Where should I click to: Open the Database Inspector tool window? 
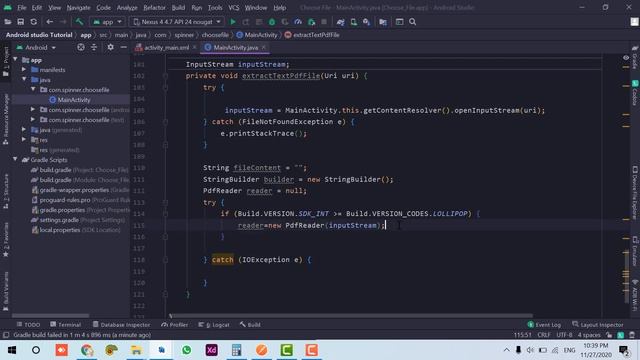coord(122,324)
